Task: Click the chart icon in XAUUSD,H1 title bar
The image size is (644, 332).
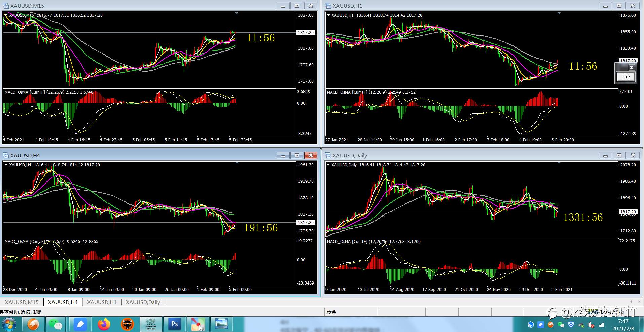Action: point(328,6)
